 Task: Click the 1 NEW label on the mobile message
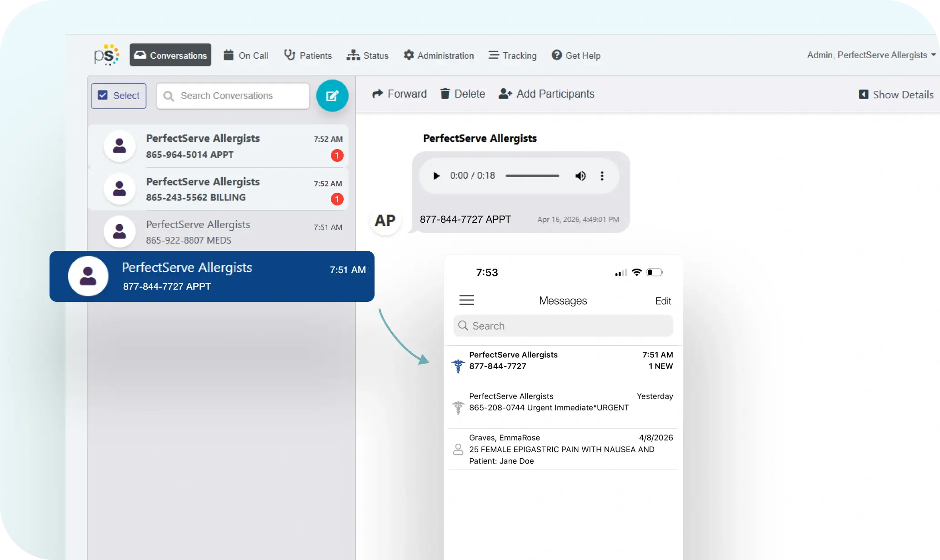[660, 366]
